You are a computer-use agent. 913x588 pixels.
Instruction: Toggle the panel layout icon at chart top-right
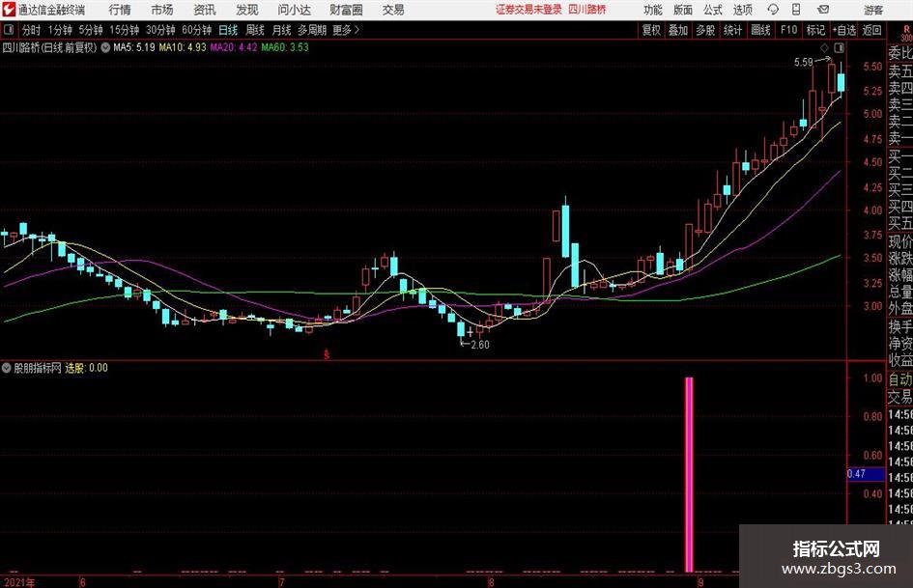tap(839, 47)
